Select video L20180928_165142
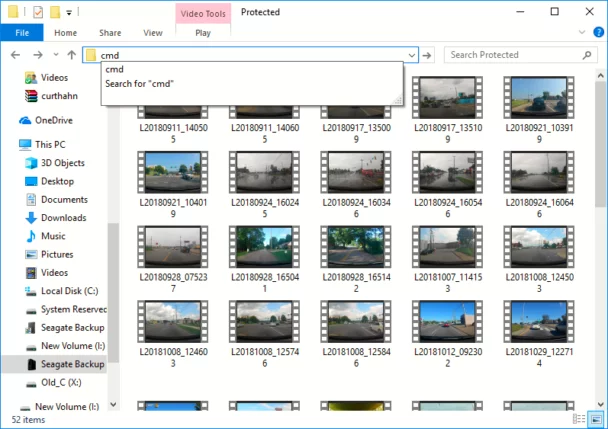Viewport: 608px width, 429px height. coord(356,260)
